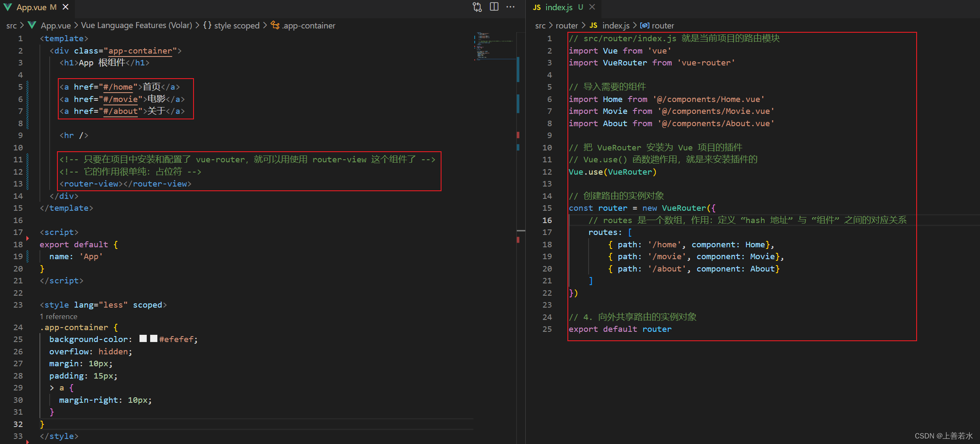Screen dimensions: 980x444
Task: Click 'Vue.use(VueRouter)' statement
Action: coord(612,172)
